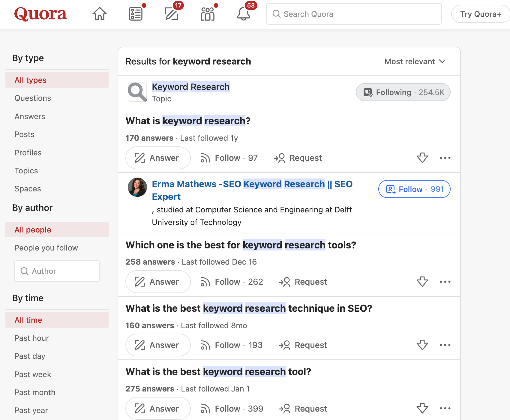This screenshot has height=420, width=510.
Task: Click '170 answers' count text
Action: [149, 138]
